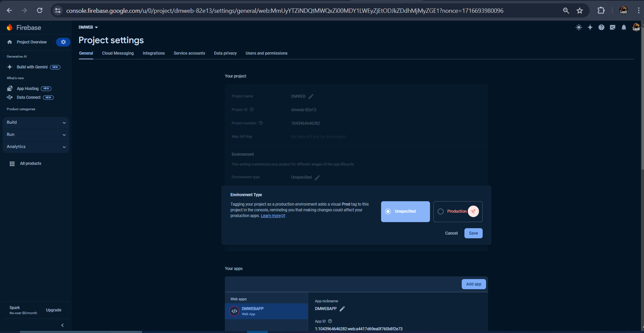Expand the Analytics category
This screenshot has width=644, height=333.
tap(36, 147)
